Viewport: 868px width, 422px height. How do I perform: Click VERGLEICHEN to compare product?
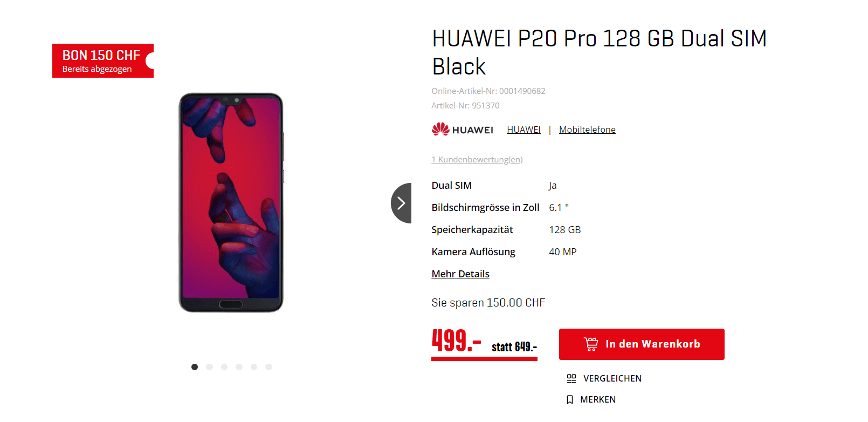[612, 378]
